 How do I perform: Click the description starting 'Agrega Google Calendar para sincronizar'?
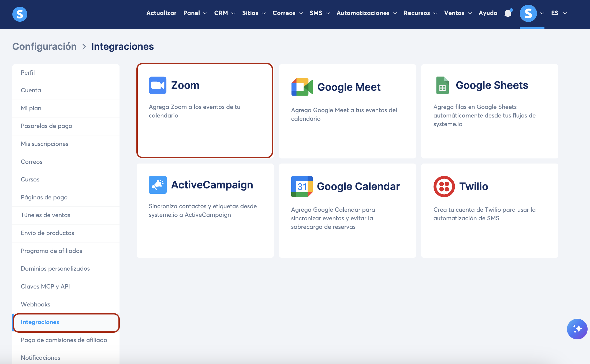pos(333,218)
